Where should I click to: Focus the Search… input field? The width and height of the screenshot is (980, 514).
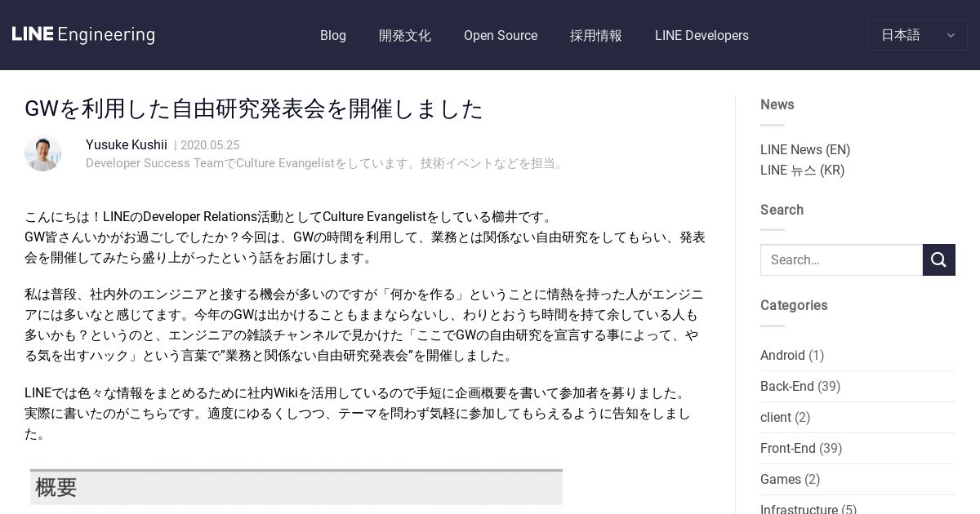(841, 259)
